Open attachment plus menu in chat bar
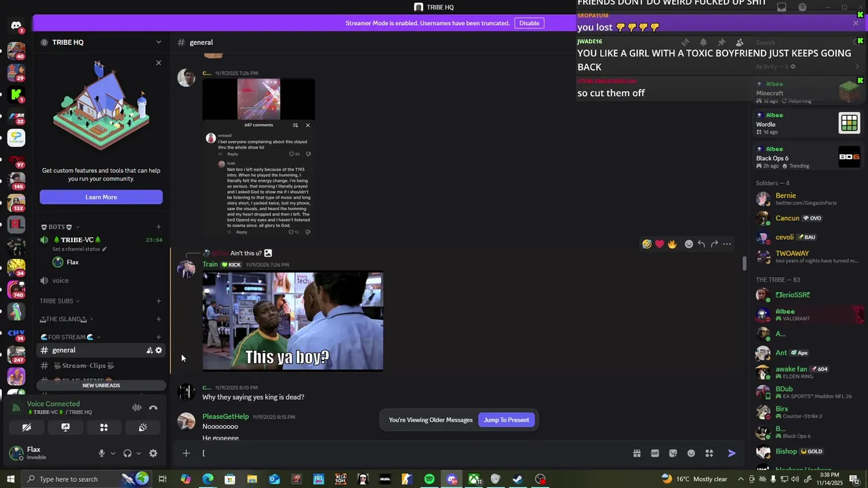Image resolution: width=868 pixels, height=488 pixels. pos(186,453)
